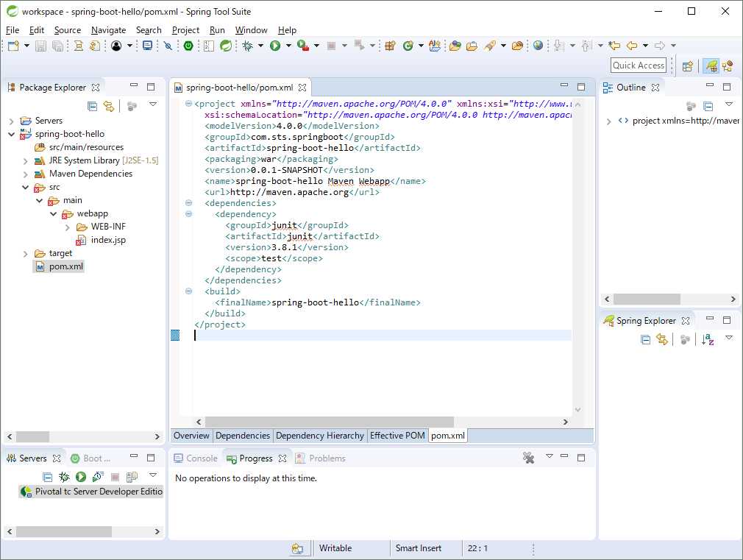Click the Outline view horizontal scrollbar thumb
The height and width of the screenshot is (560, 743).
(647, 300)
